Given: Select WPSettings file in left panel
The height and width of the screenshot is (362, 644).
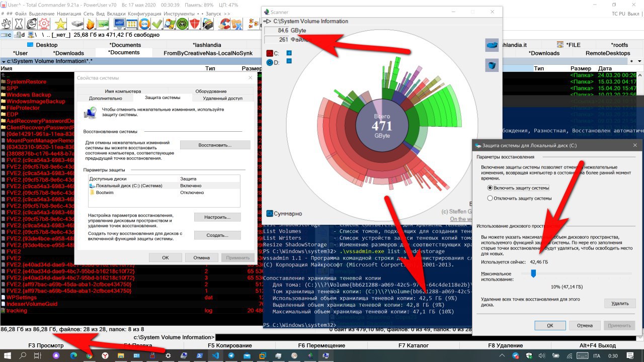Looking at the screenshot, I should [21, 297].
